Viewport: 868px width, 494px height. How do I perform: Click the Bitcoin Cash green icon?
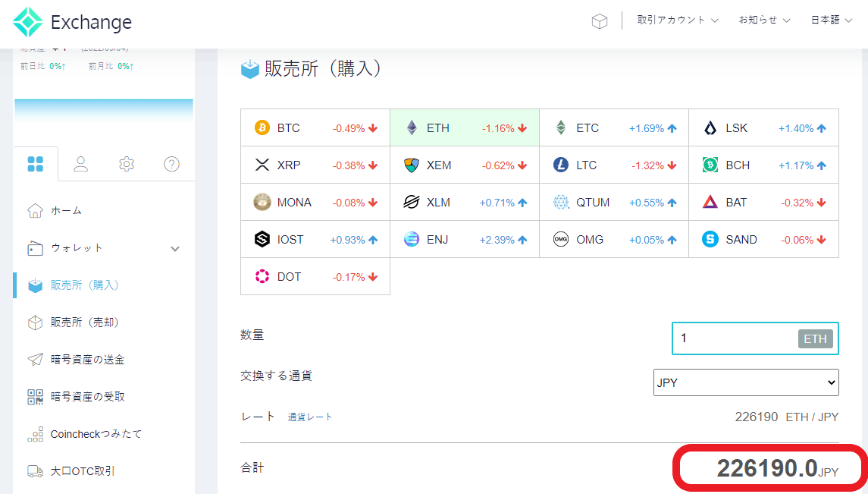(710, 165)
